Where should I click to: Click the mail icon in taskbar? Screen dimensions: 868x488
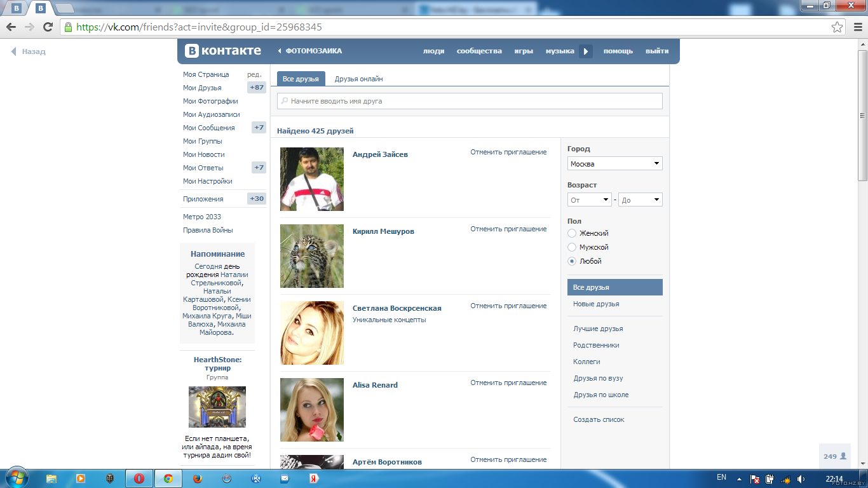pyautogui.click(x=285, y=478)
